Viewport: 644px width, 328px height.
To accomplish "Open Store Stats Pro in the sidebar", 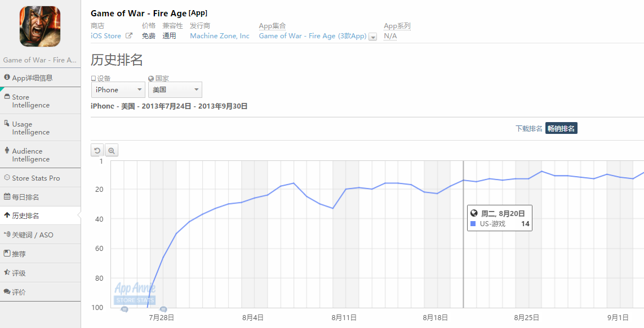I will tap(40, 178).
